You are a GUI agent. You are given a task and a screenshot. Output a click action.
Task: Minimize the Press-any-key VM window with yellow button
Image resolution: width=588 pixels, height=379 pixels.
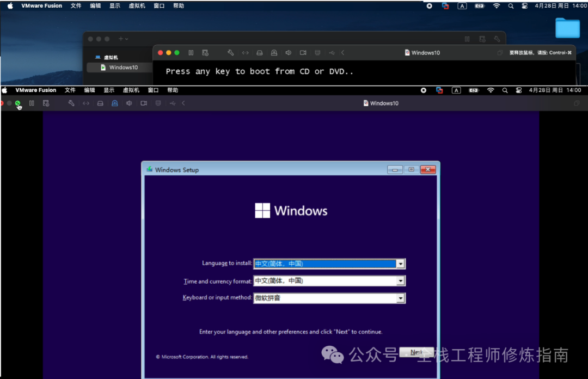tap(169, 53)
